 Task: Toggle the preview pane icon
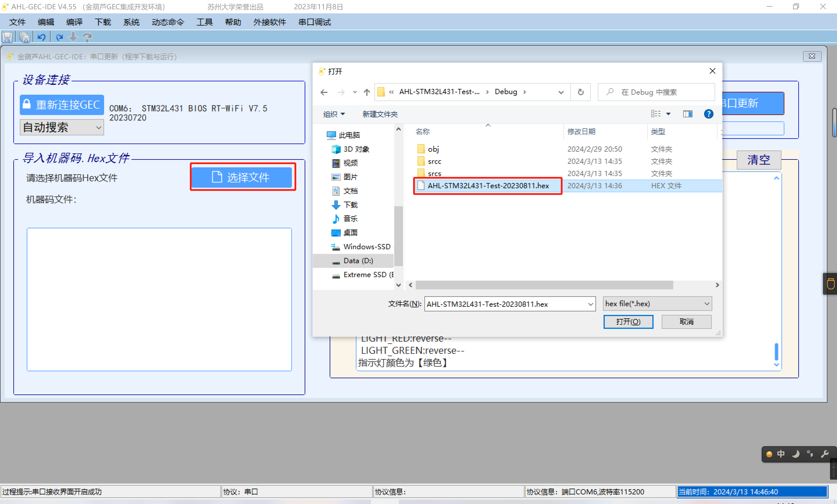click(688, 114)
